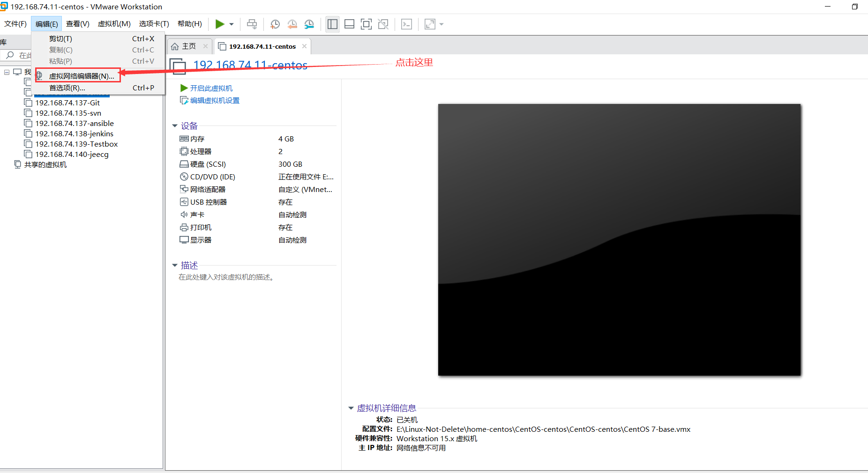This screenshot has height=473, width=868.
Task: Collapse the Devices (设备) section
Action: click(x=175, y=126)
